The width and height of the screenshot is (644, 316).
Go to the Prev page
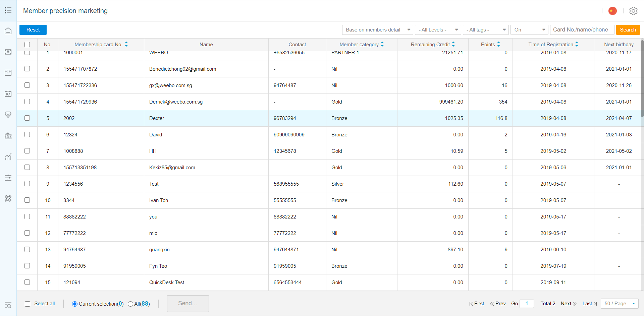coord(498,304)
